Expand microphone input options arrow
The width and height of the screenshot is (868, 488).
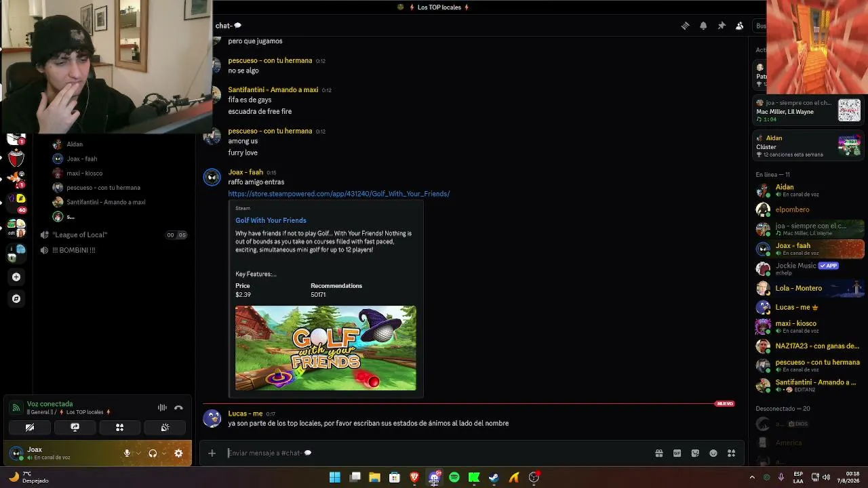pyautogui.click(x=138, y=453)
